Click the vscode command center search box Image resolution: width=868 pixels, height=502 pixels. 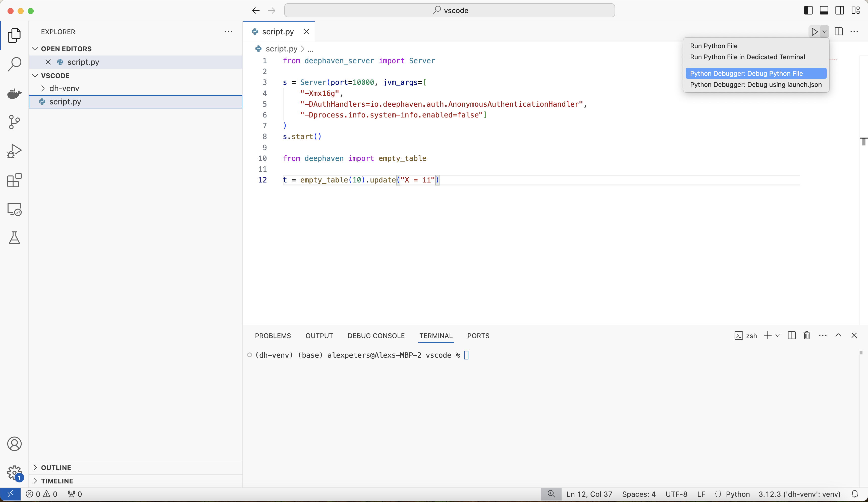click(x=449, y=10)
